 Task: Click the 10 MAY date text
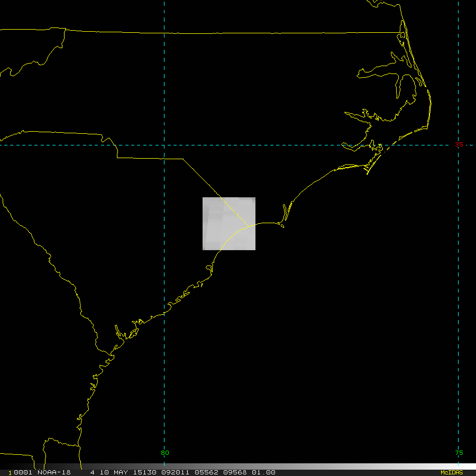coord(109,472)
